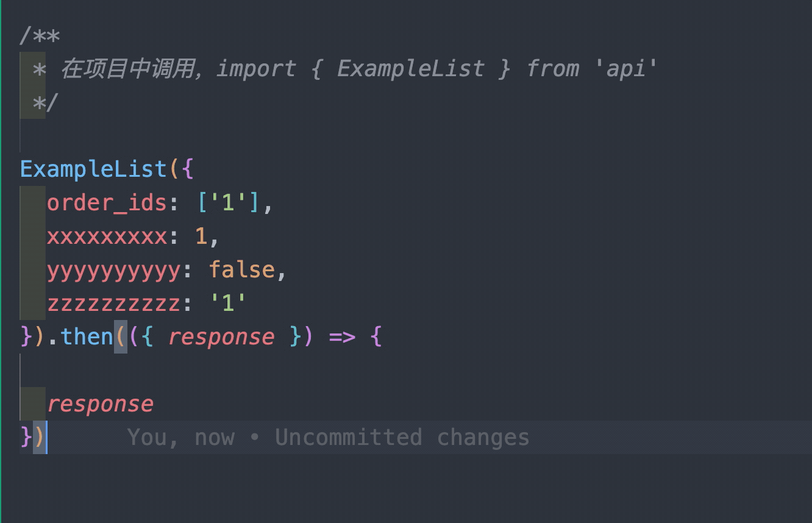Viewport: 812px width, 523px height.
Task: Click the arrow function operator
Action: point(342,337)
